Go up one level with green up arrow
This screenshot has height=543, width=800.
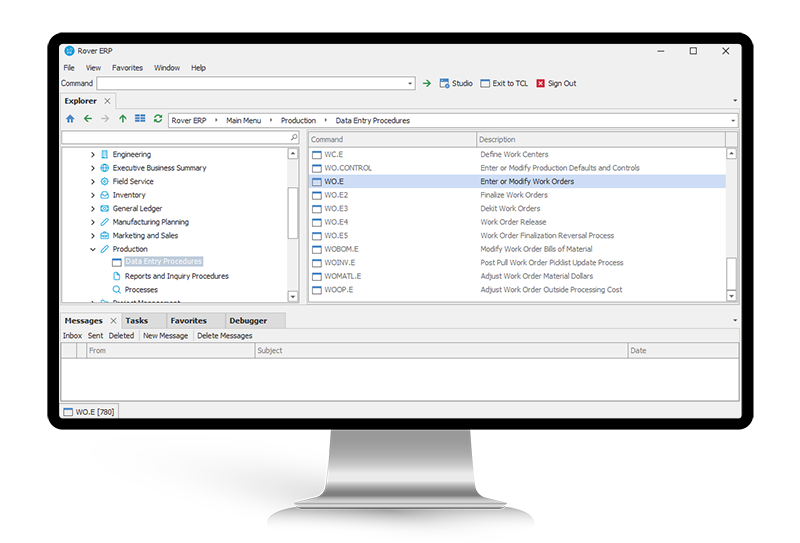pyautogui.click(x=122, y=119)
